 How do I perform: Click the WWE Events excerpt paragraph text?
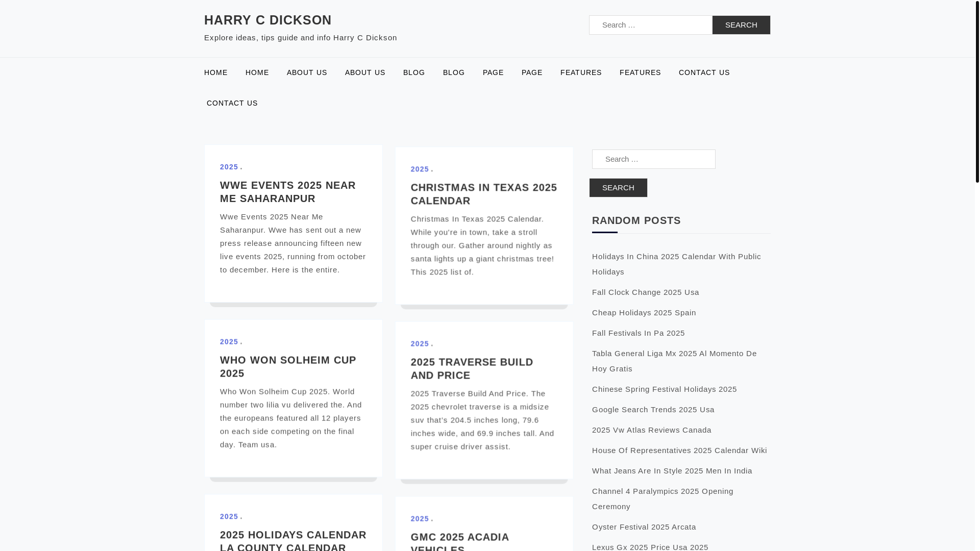click(293, 243)
